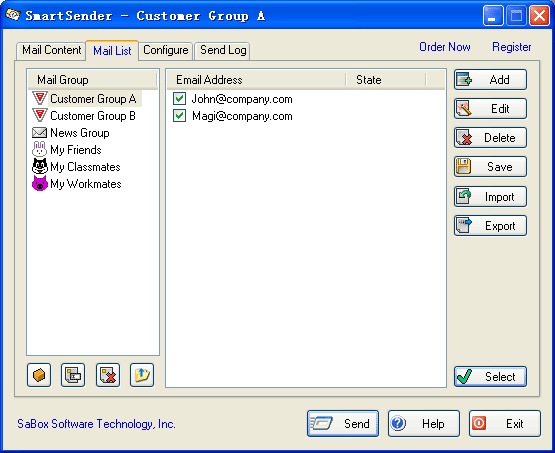
Task: Click the SmartSender title bar app icon
Action: (x=13, y=15)
